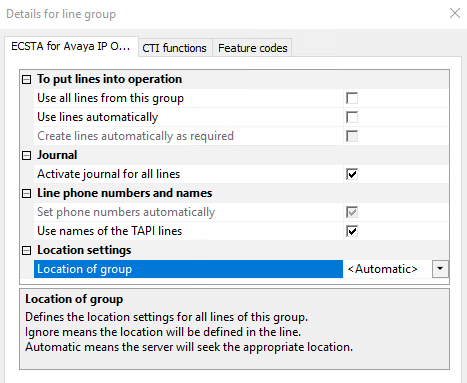Select the Location of group row
Image resolution: width=467 pixels, height=383 pixels.
(x=188, y=269)
